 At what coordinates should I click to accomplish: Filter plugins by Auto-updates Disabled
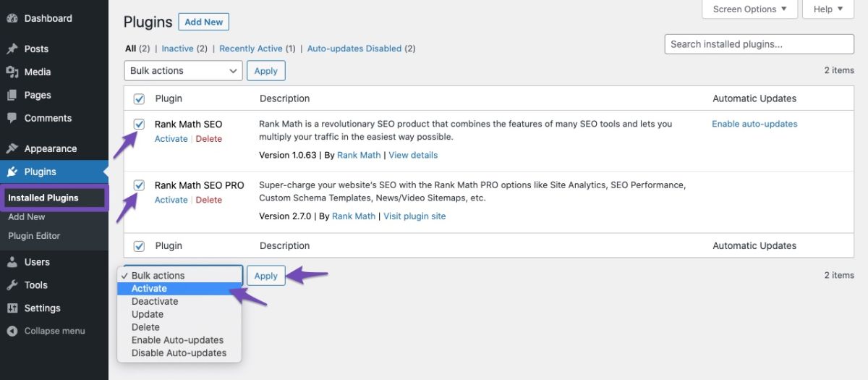pos(354,48)
